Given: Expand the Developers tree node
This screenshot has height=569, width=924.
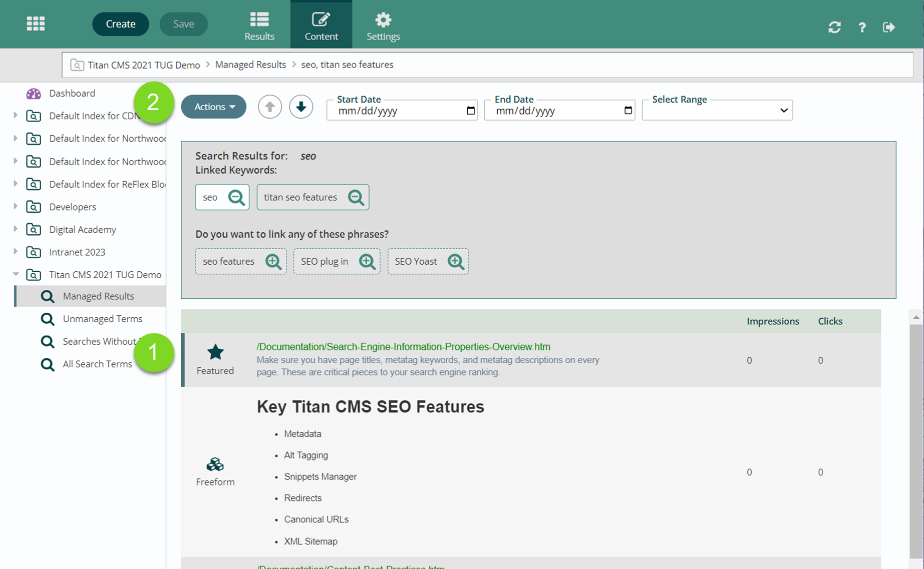Looking at the screenshot, I should (15, 206).
